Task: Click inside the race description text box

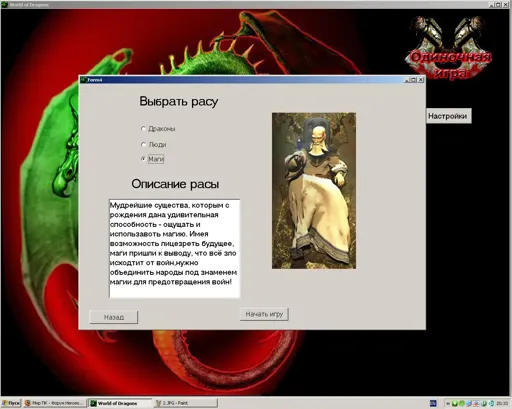Action: pyautogui.click(x=174, y=248)
